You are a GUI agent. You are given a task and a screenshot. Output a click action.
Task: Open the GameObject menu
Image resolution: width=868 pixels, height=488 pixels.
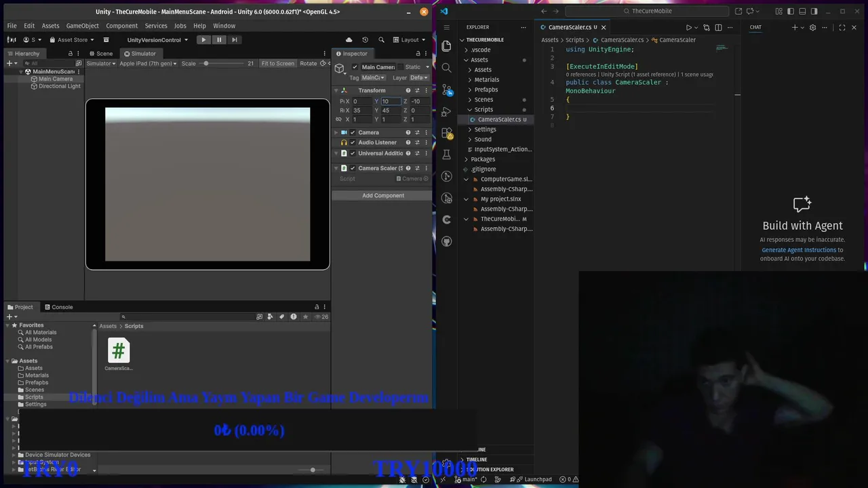coord(83,26)
